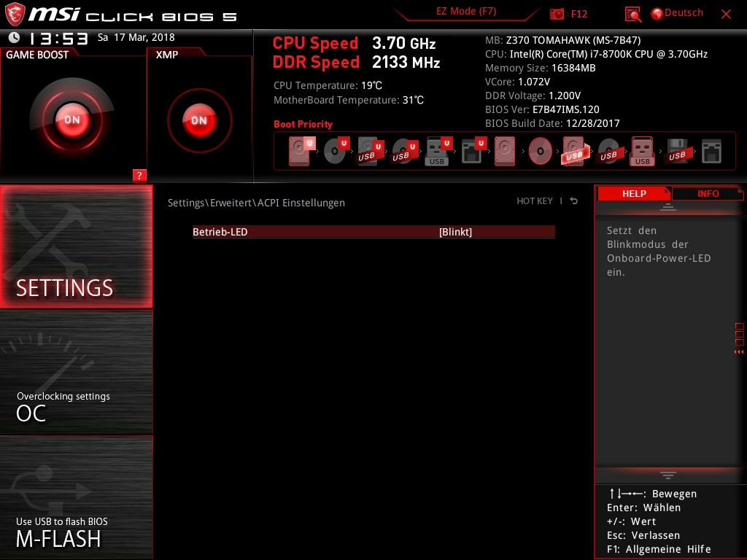
Task: Click the MotherBoard Temperature 31°C reading
Action: (x=349, y=100)
